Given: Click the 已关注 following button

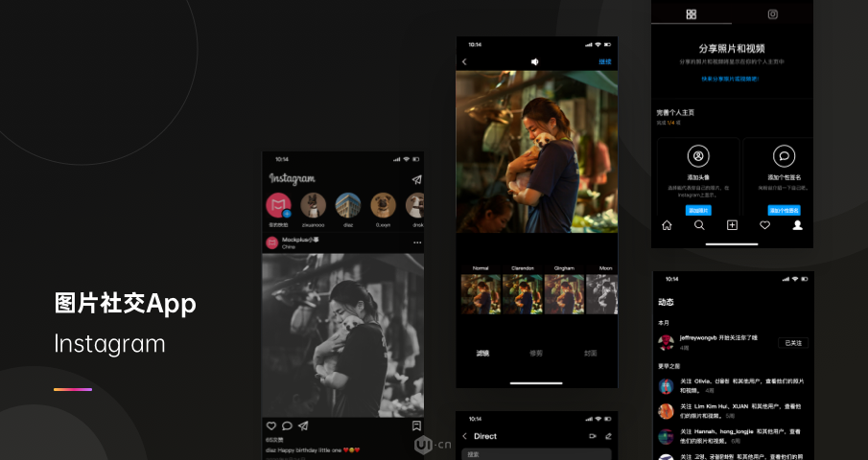Looking at the screenshot, I should [x=793, y=343].
